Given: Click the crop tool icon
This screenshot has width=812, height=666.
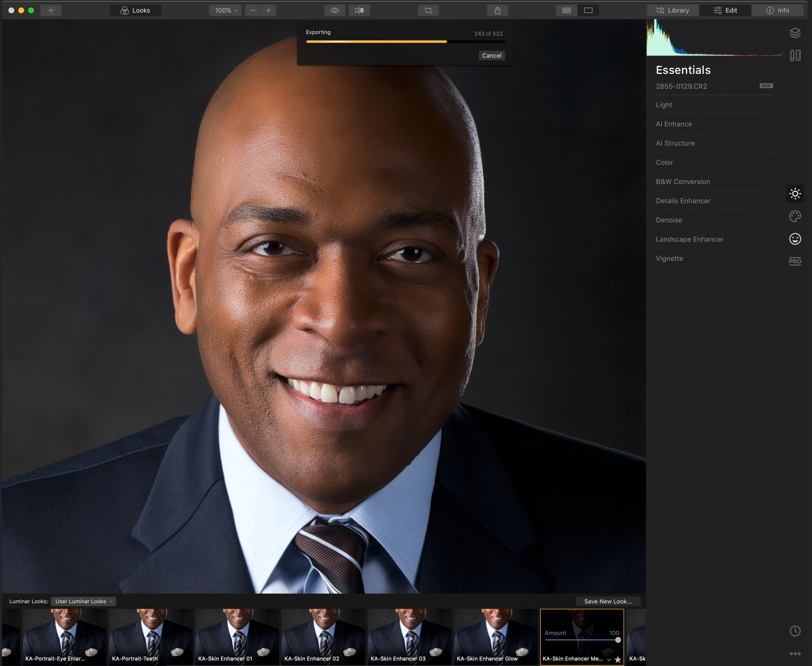Looking at the screenshot, I should [x=428, y=10].
